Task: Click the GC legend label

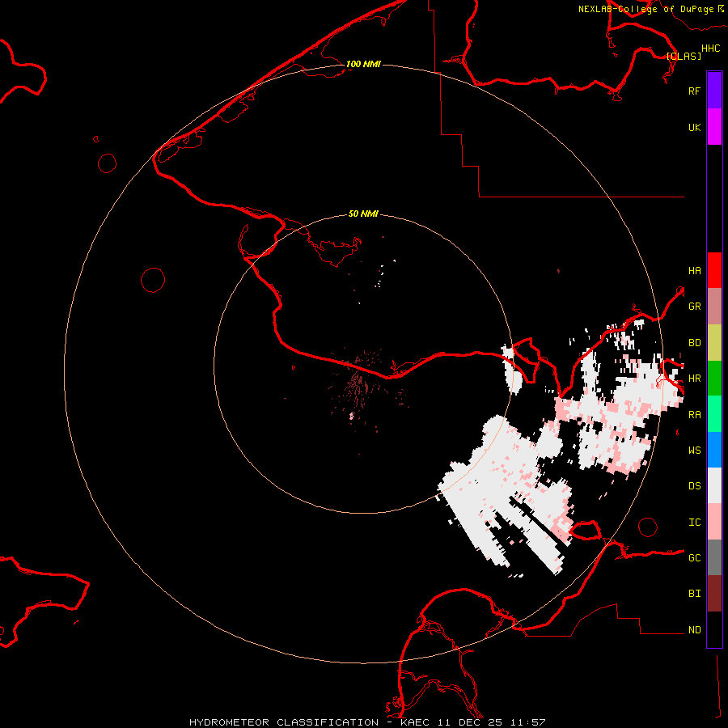Action: (x=694, y=557)
